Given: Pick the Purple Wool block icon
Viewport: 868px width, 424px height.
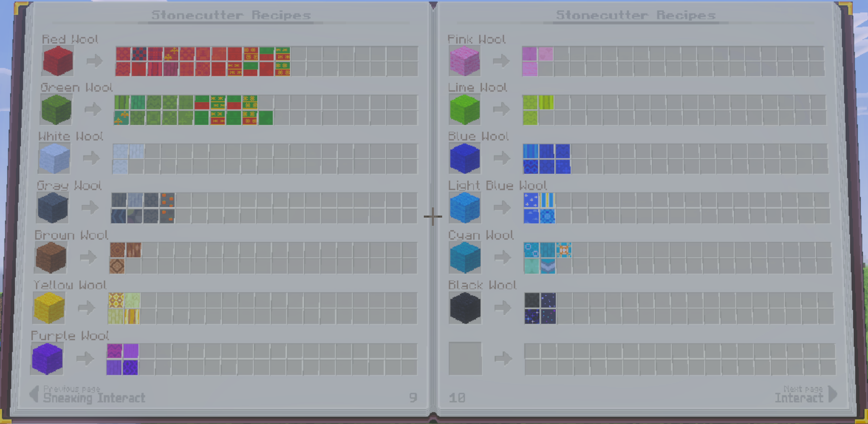Looking at the screenshot, I should coord(47,359).
